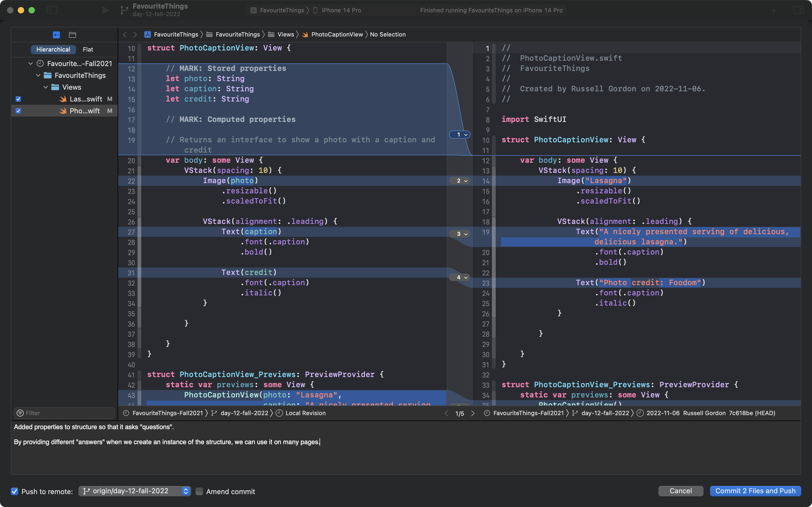Click the Run play button in toolbar
This screenshot has width=812, height=507.
coord(105,10)
